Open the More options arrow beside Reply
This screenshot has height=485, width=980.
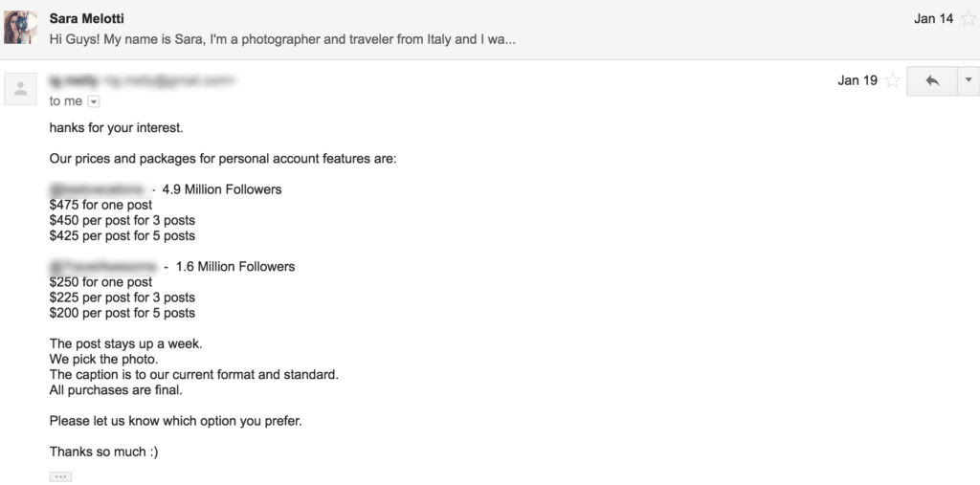pyautogui.click(x=969, y=80)
